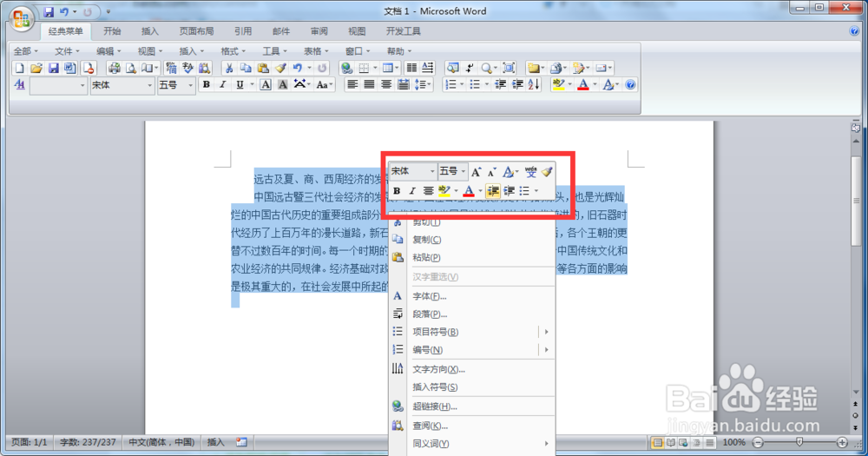868x456 pixels.
Task: Click the Sort A-Z icon in the toolbar
Action: (534, 85)
